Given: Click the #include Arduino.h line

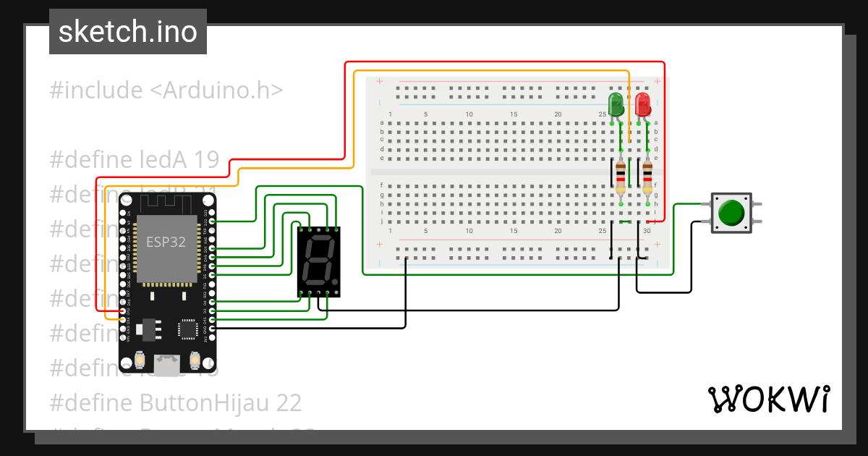Looking at the screenshot, I should point(166,90).
